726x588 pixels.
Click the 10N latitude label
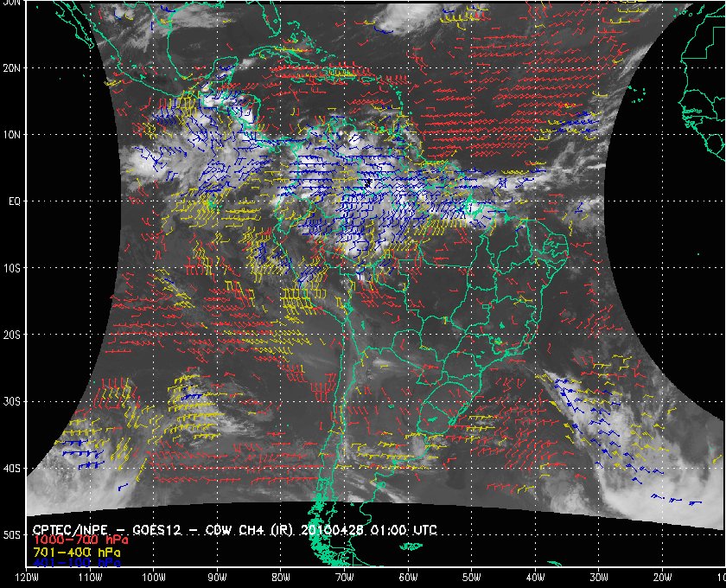click(x=11, y=134)
